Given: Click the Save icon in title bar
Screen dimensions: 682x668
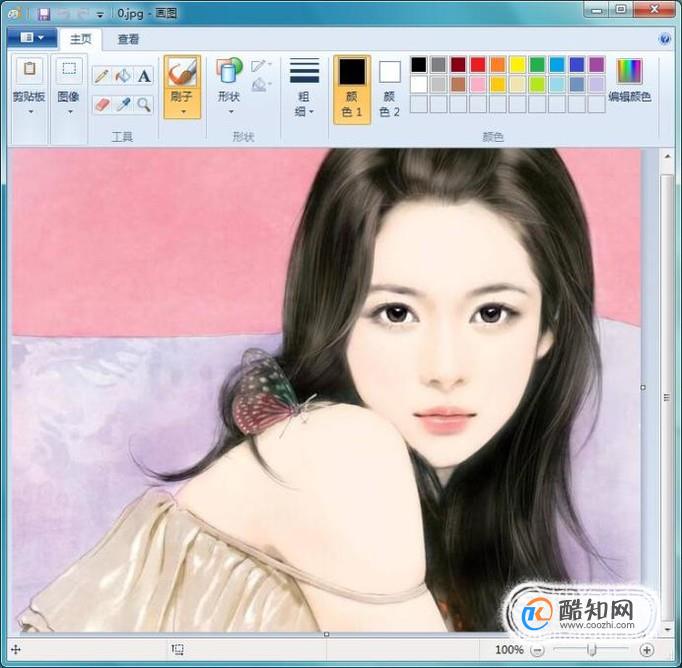Looking at the screenshot, I should 44,14.
